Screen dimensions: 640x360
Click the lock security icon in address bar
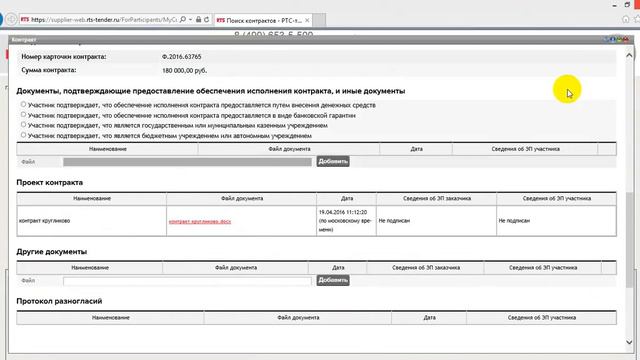[x=198, y=19]
